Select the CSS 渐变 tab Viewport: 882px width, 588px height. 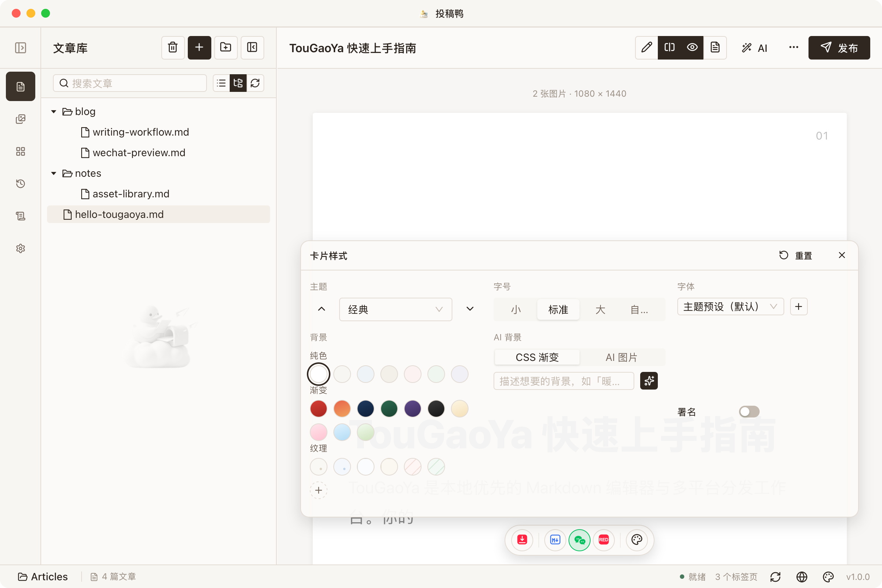(x=537, y=357)
